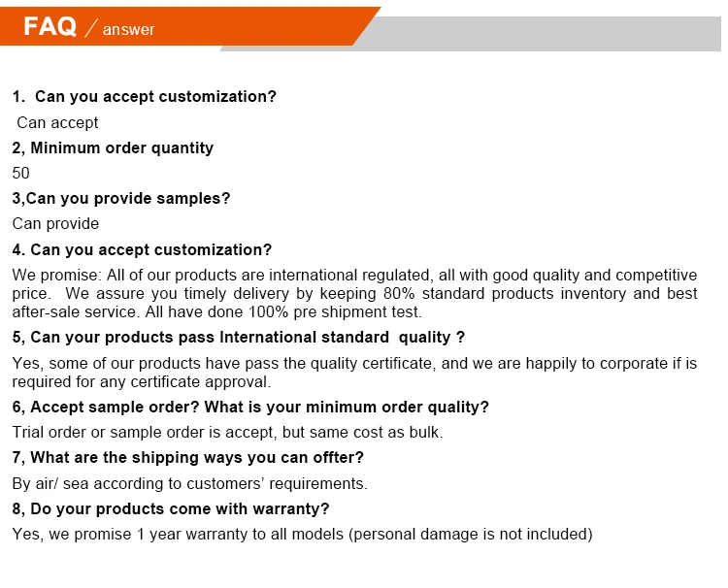Viewport: 728px width, 588px height.
Task: Select 'Accept sample order?' question
Action: tap(250, 407)
